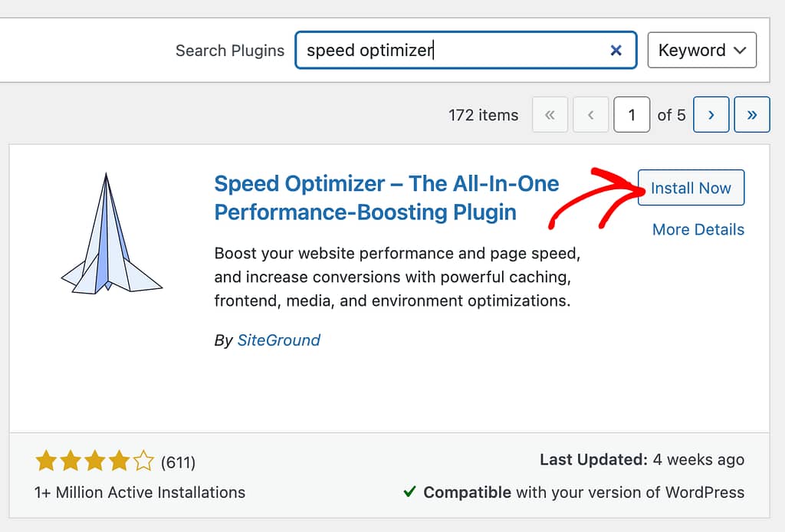Click the Keyword dropdown chevron arrow
This screenshot has height=532, width=785.
point(740,50)
